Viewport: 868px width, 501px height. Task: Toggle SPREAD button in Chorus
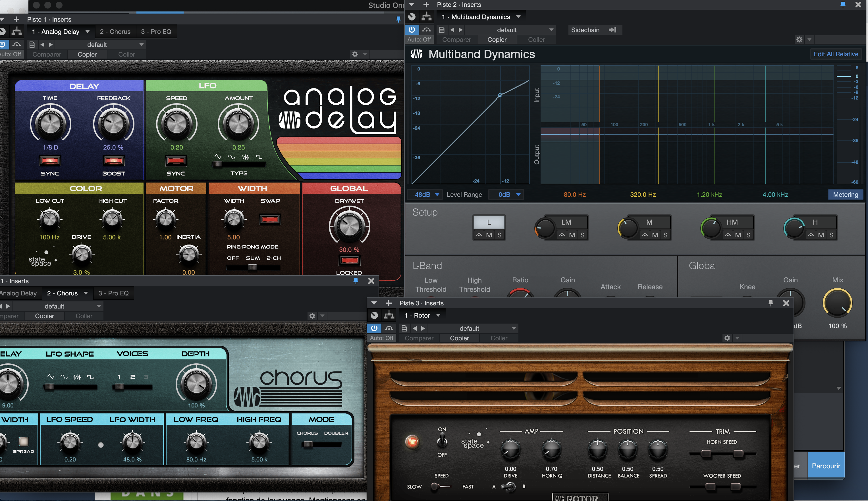pos(23,442)
